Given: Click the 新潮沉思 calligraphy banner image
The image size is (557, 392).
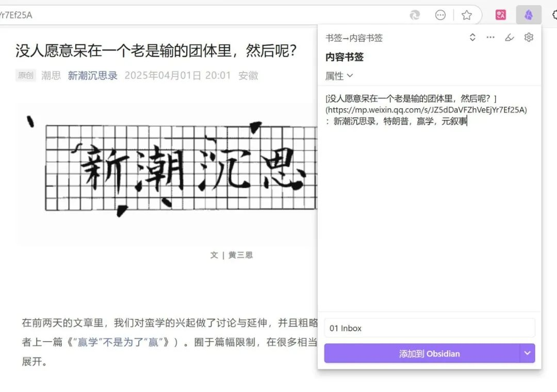Looking at the screenshot, I should click(166, 175).
